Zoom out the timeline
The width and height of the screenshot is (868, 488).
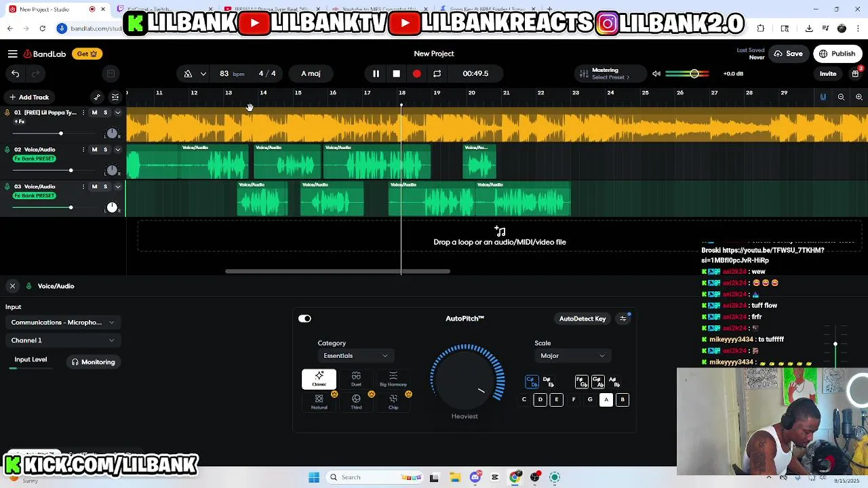point(841,97)
